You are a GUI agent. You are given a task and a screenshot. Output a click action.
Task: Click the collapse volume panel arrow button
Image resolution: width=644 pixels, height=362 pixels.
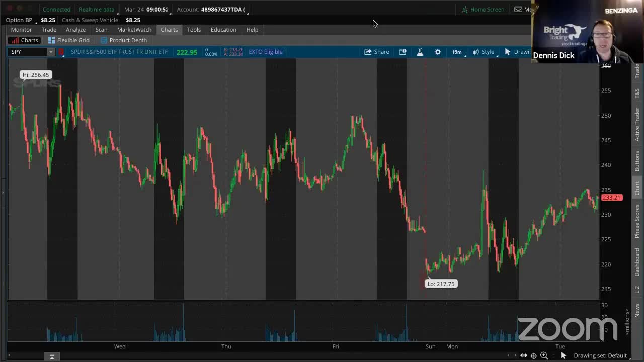(x=52, y=356)
